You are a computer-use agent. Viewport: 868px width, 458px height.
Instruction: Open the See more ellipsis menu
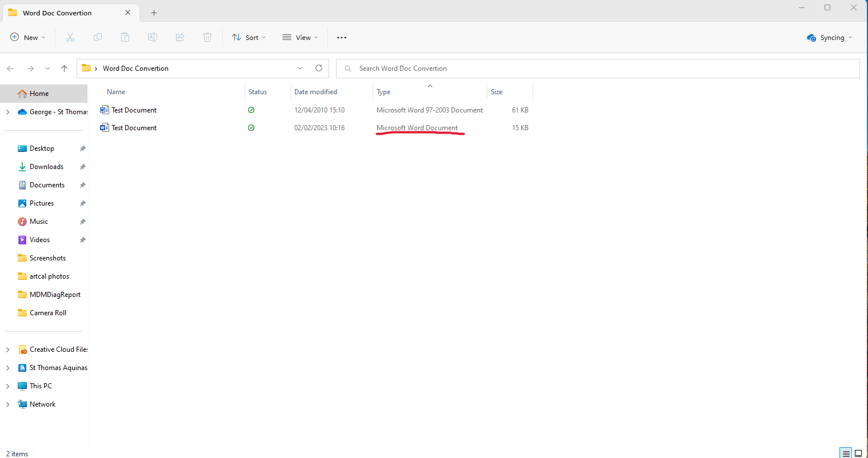click(342, 38)
